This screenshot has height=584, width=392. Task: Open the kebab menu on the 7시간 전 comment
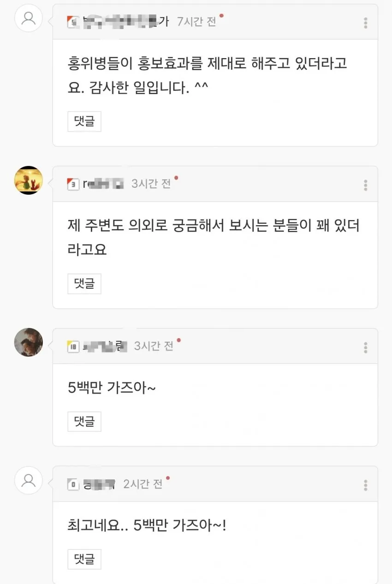(365, 23)
